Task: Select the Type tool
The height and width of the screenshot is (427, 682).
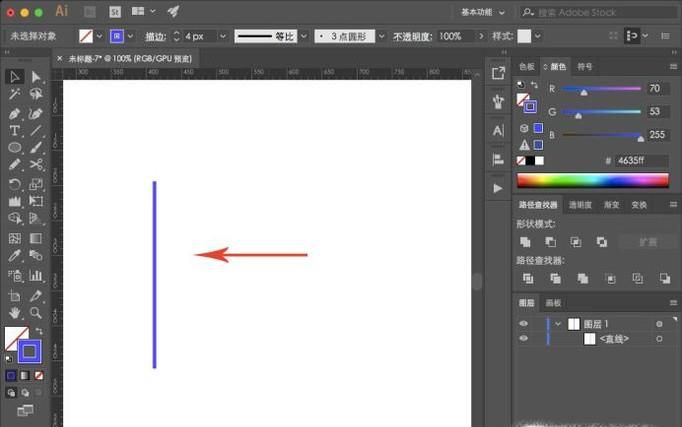Action: pos(15,131)
